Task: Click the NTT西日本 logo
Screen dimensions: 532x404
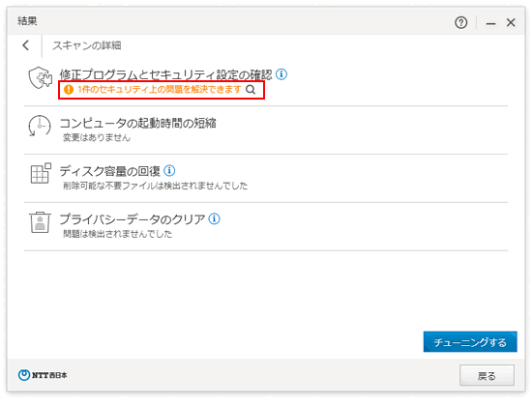Action: (43, 375)
